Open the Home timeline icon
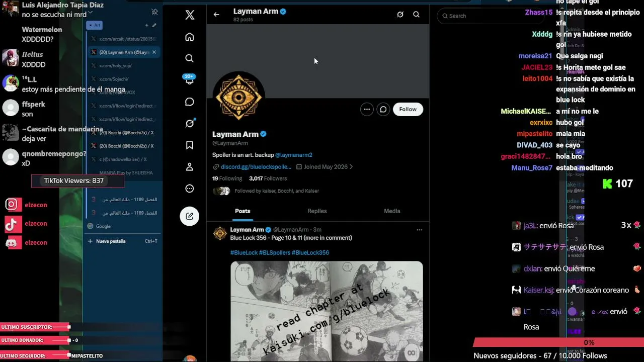Image resolution: width=644 pixels, height=362 pixels. coord(190,37)
